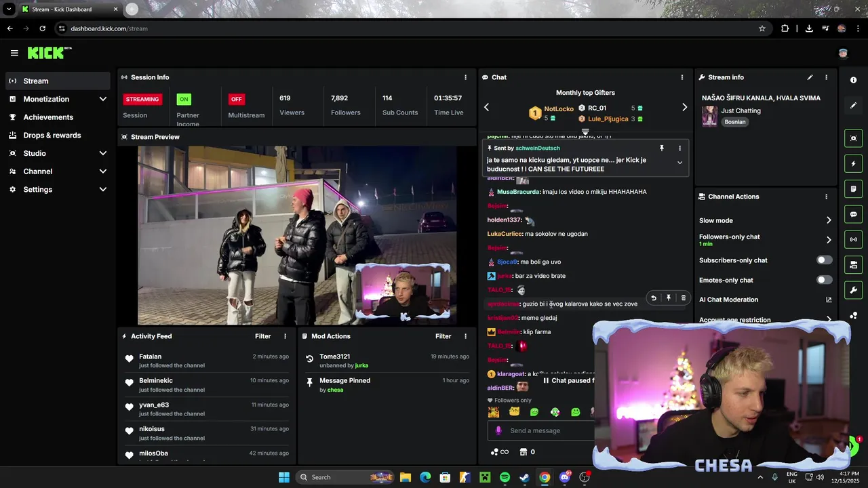Open Channel Actions panel three-dot menu
Viewport: 868px width, 488px height.
(826, 197)
